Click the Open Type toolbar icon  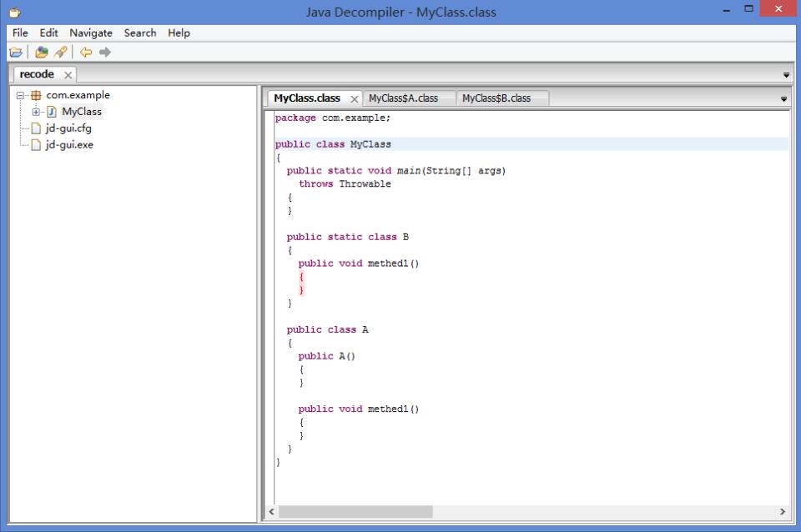coord(41,53)
